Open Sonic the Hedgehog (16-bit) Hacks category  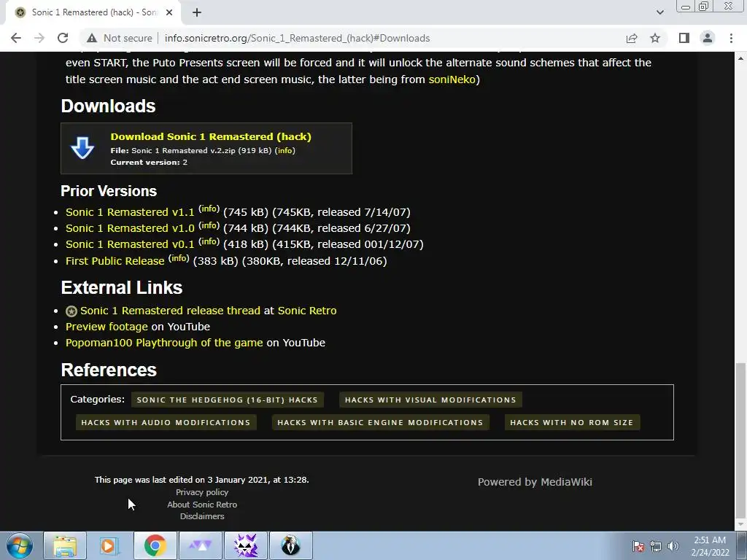pos(228,400)
